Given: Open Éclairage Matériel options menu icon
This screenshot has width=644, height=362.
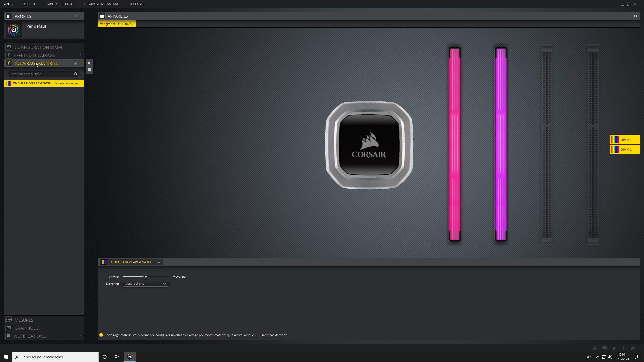Looking at the screenshot, I should (80, 63).
